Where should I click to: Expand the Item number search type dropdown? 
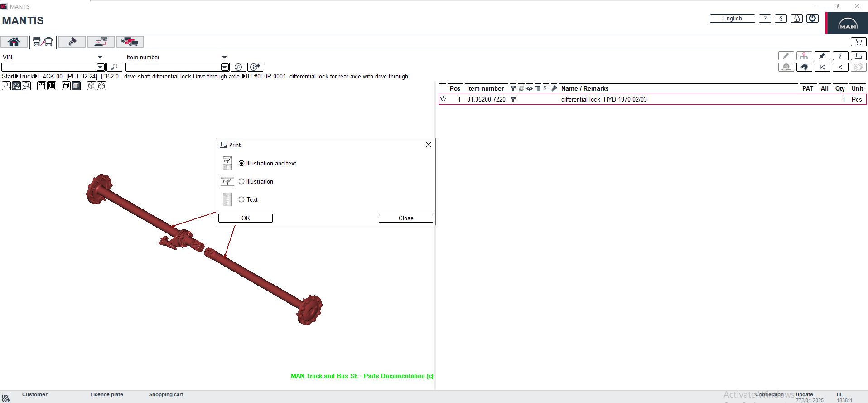[x=224, y=57]
